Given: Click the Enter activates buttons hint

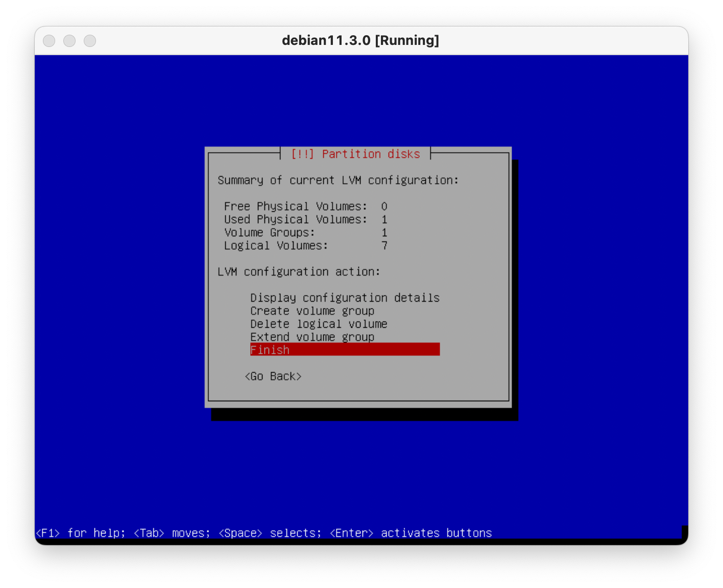Looking at the screenshot, I should click(411, 533).
